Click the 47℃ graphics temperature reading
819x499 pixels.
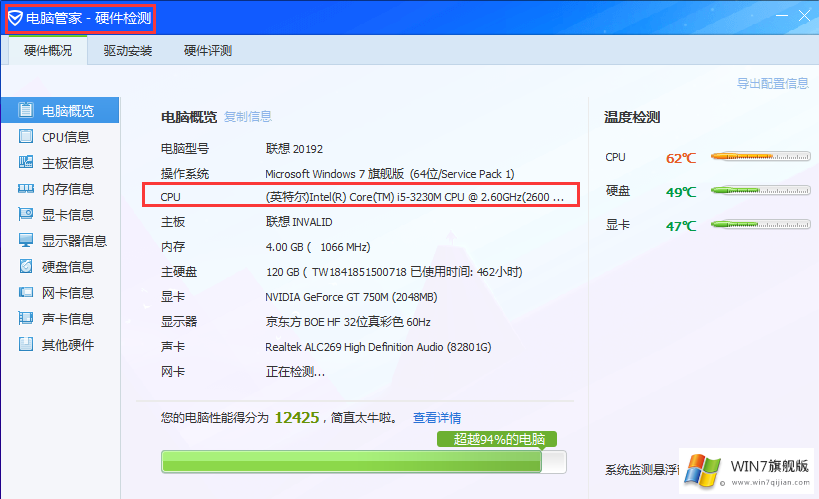[681, 226]
